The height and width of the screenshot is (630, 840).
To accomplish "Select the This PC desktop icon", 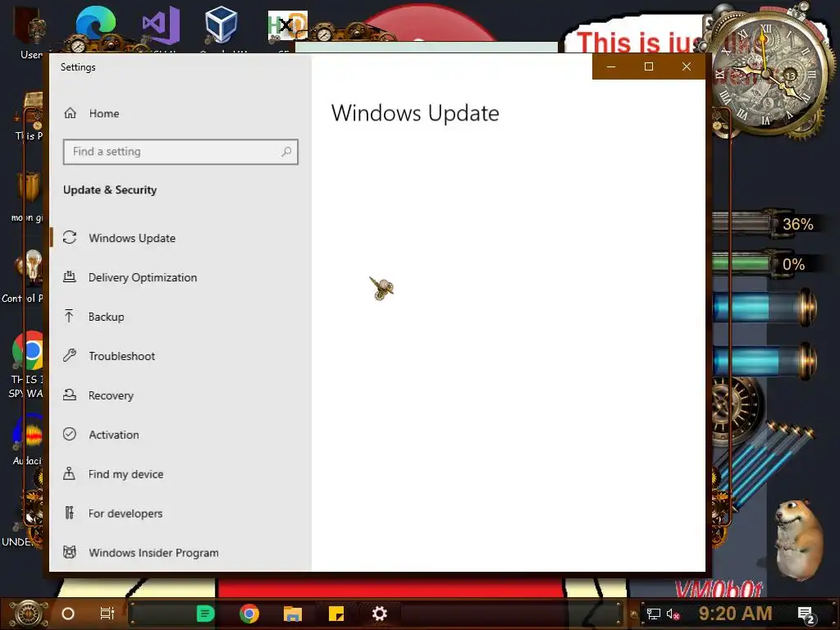I will coord(30,110).
